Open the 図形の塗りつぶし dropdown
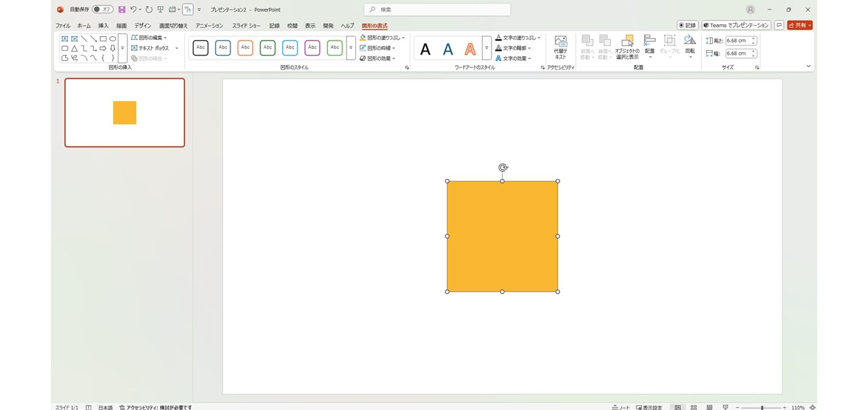868x410 pixels. click(x=382, y=38)
